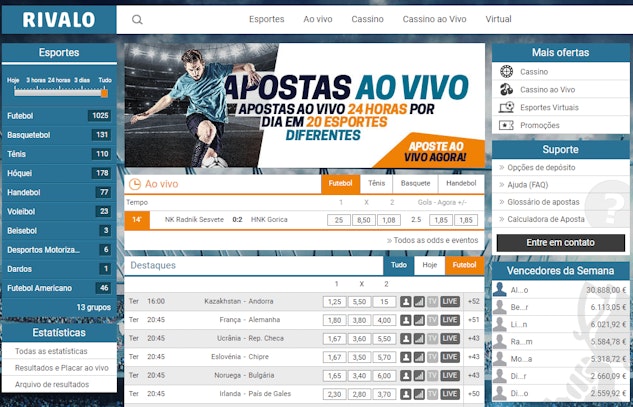Click the Promoções ticket icon
The width and height of the screenshot is (633, 407).
507,125
